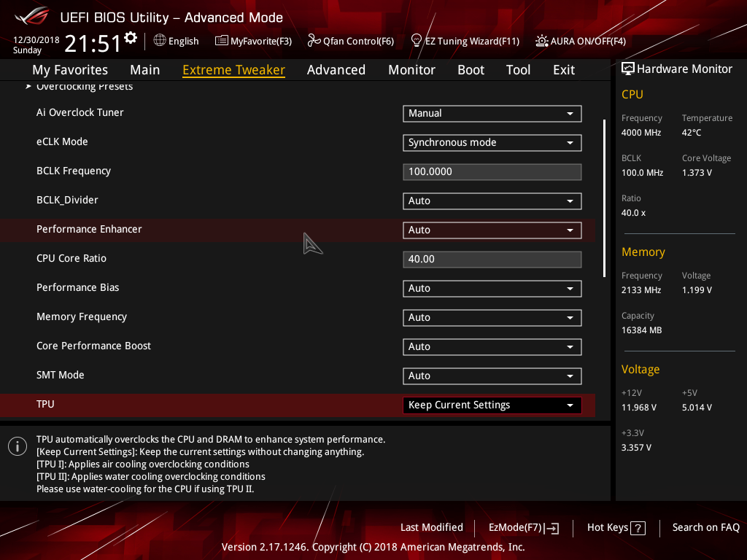This screenshot has width=747, height=560.
Task: Click the info icon in help pane
Action: 18,446
